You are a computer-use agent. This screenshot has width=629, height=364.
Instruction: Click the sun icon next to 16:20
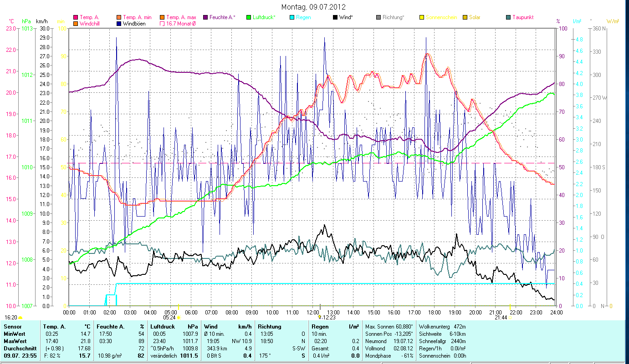click(20, 317)
